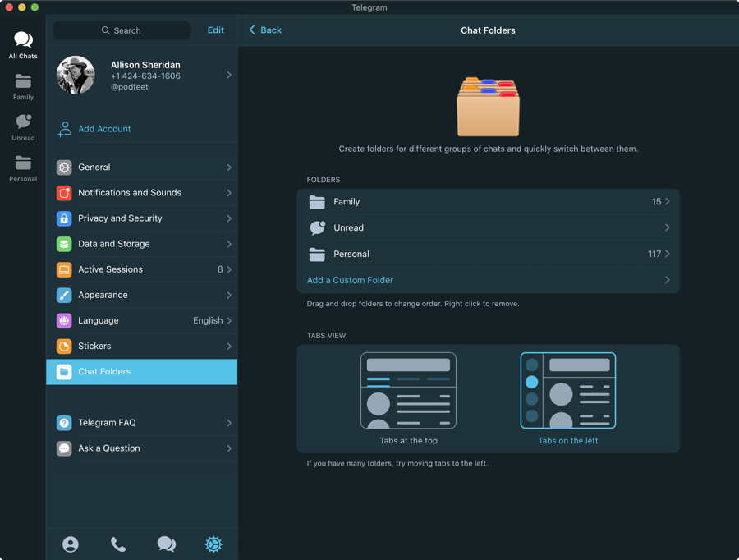Click the Telegram window title

click(369, 7)
